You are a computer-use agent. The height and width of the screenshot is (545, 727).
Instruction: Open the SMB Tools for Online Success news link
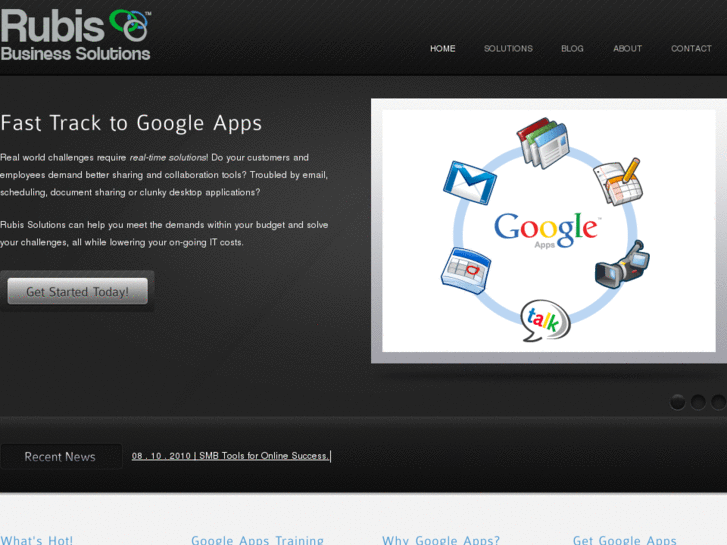tap(230, 456)
